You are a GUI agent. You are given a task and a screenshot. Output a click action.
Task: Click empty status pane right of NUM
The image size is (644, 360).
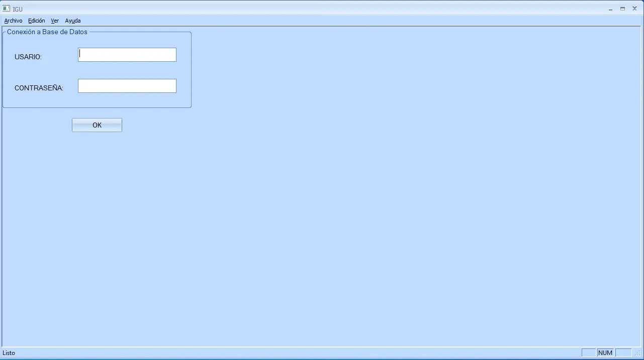pyautogui.click(x=623, y=353)
